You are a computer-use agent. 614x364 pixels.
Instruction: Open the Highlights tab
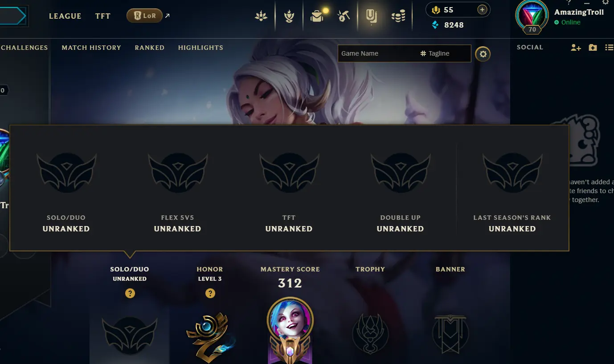click(x=201, y=48)
